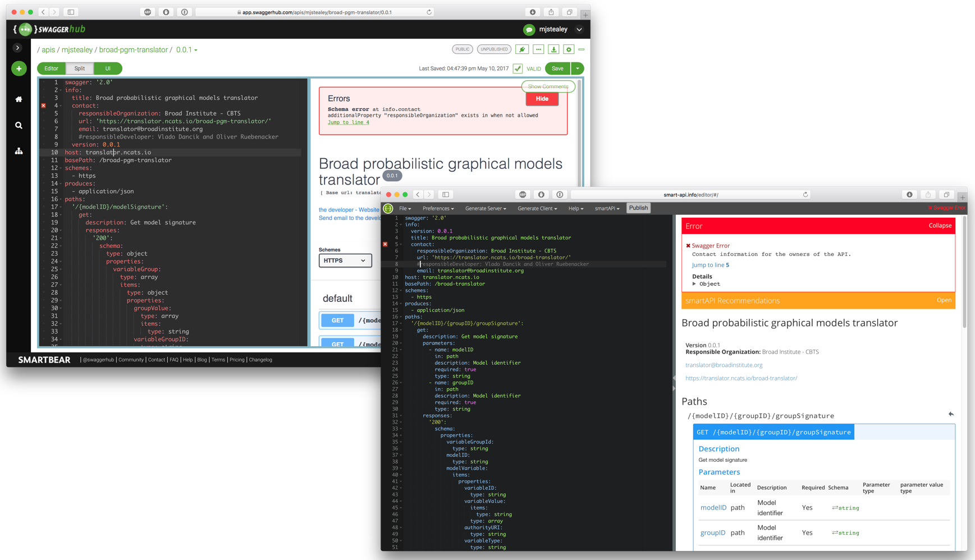Click the download API icon in SwaggerHub
The width and height of the screenshot is (975, 560).
click(553, 49)
